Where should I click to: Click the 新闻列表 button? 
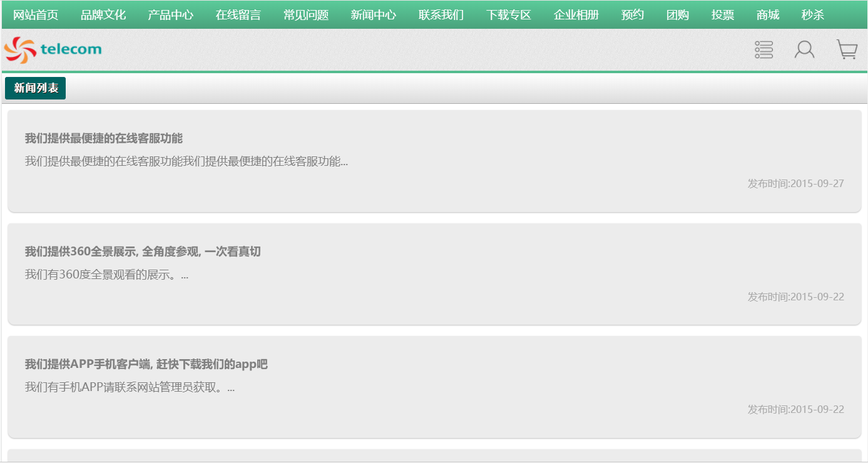click(x=36, y=88)
